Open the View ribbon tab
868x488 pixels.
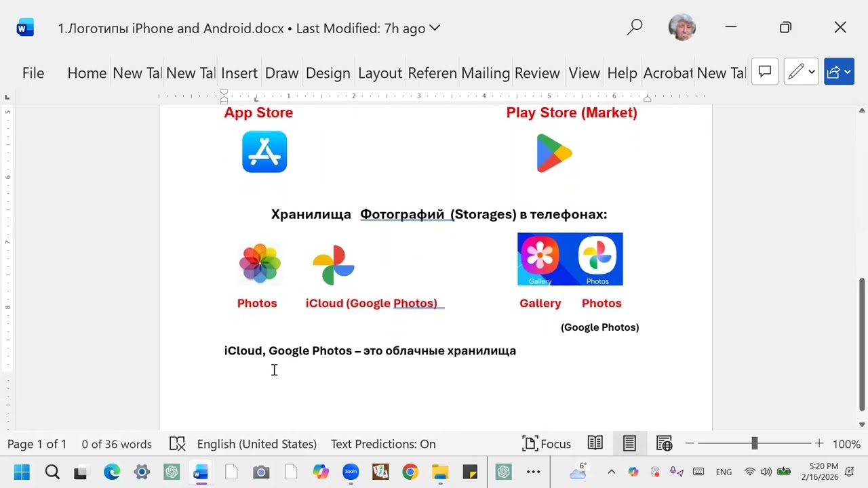(x=584, y=73)
